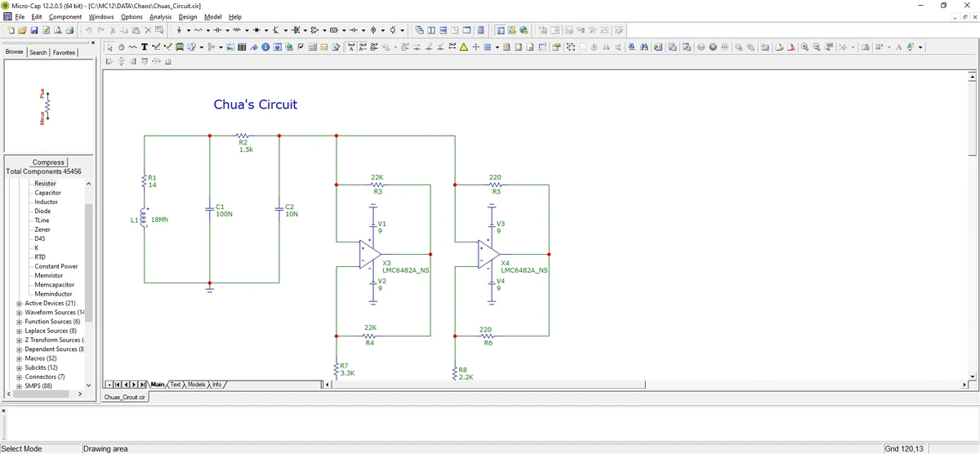Click the Compress button
The image size is (980, 454).
(48, 162)
